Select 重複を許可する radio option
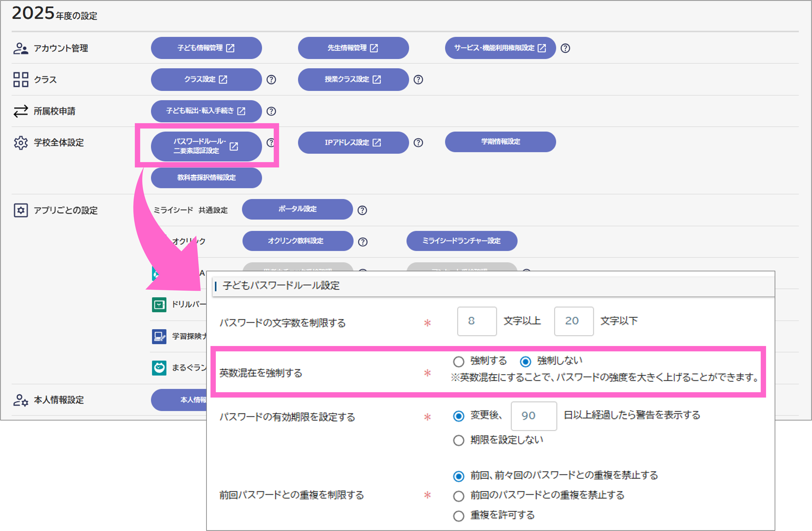This screenshot has width=812, height=531. (459, 516)
